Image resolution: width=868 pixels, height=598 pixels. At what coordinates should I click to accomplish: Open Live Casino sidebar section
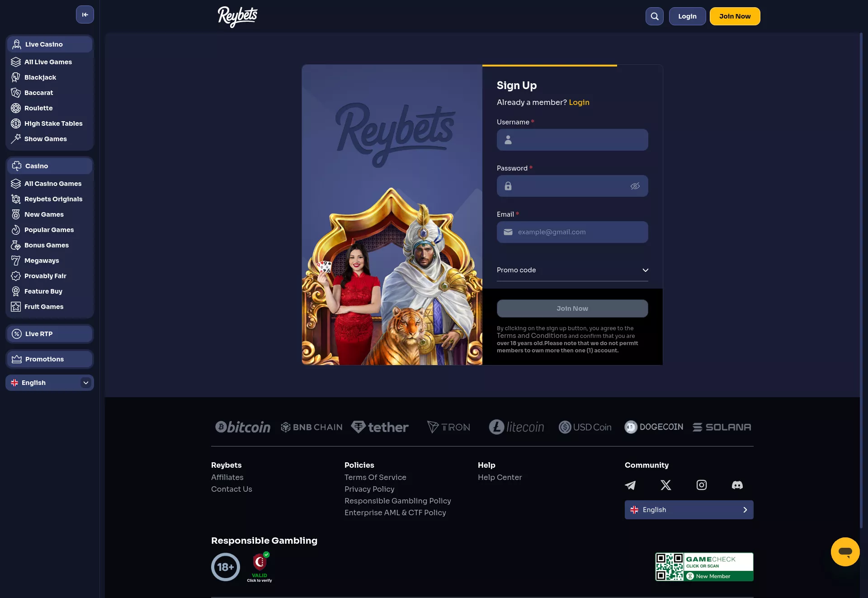click(x=50, y=44)
